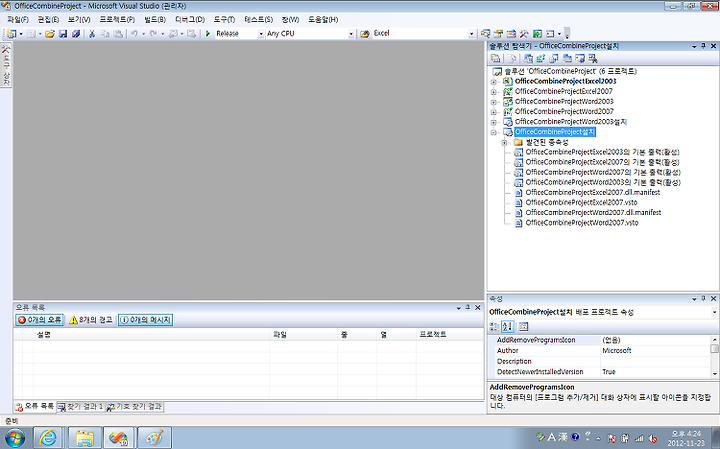This screenshot has height=449, width=720.
Task: Select the Author property row
Action: 600,351
